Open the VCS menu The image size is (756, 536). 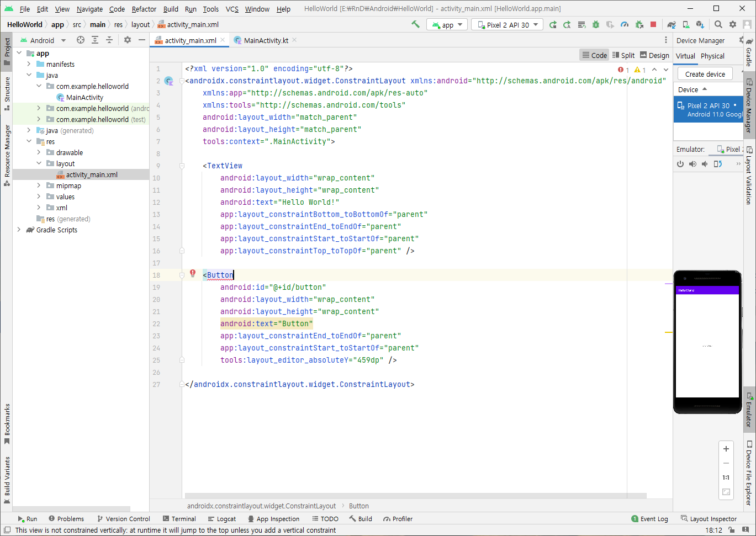click(232, 9)
